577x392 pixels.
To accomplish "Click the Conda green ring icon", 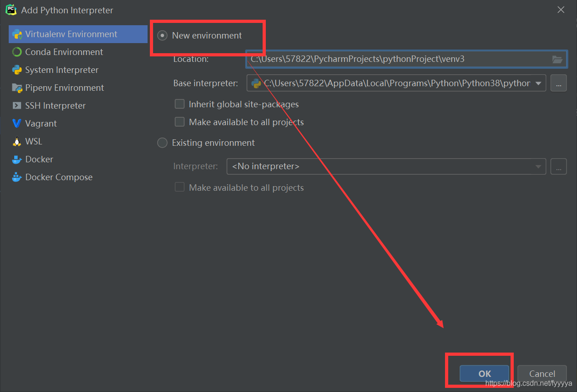I will (17, 52).
